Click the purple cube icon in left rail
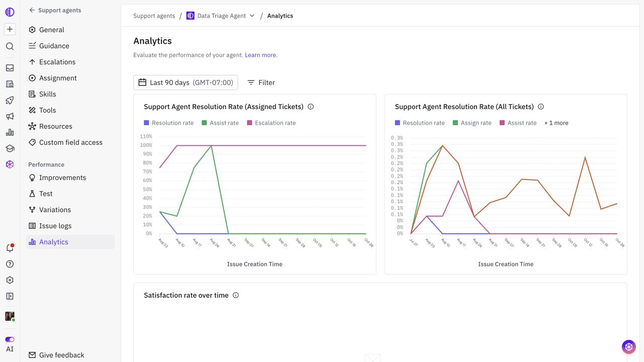 [x=10, y=164]
